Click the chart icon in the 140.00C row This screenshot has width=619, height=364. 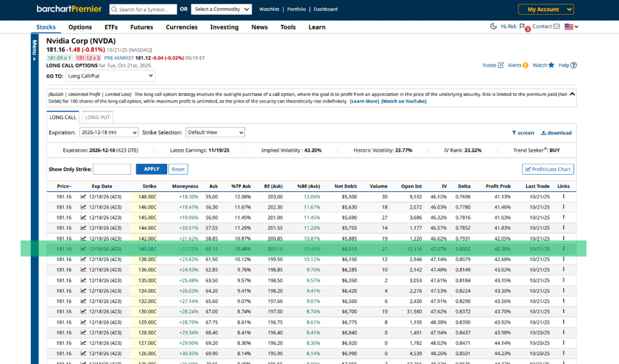(x=83, y=249)
